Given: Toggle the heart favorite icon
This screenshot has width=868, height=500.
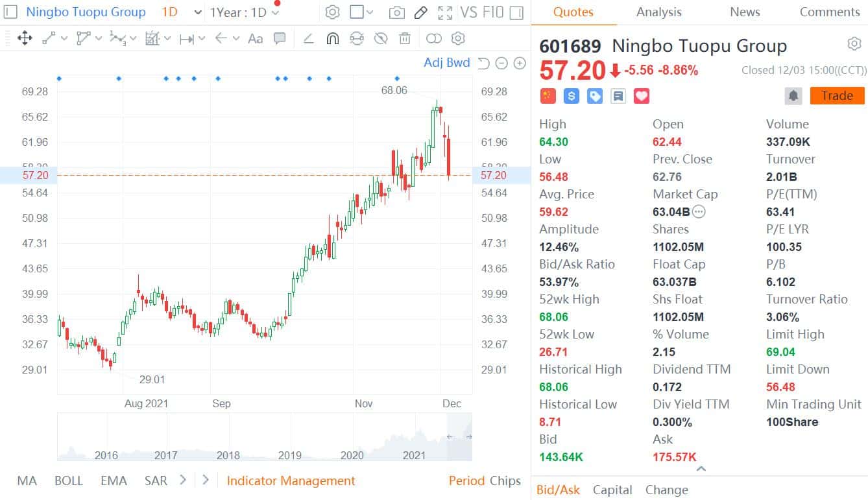Looking at the screenshot, I should pos(641,96).
